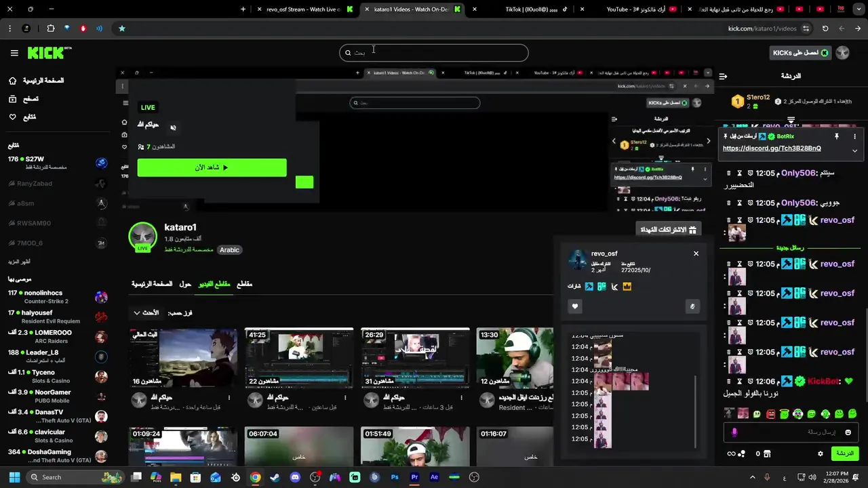Unmute the live preview speaker icon
Image resolution: width=868 pixels, height=488 pixels.
pos(173,127)
